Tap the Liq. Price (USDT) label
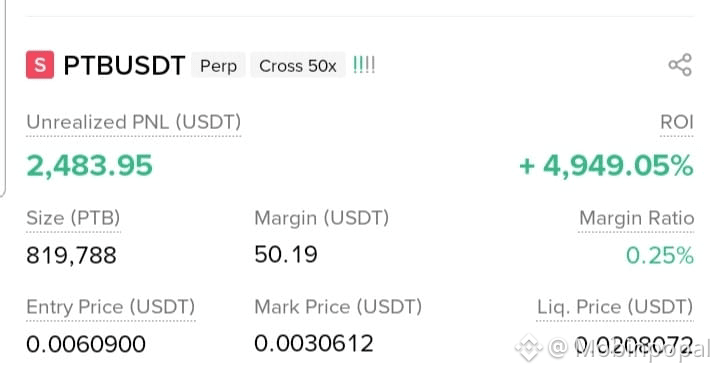This screenshot has height=373, width=718. coord(615,307)
